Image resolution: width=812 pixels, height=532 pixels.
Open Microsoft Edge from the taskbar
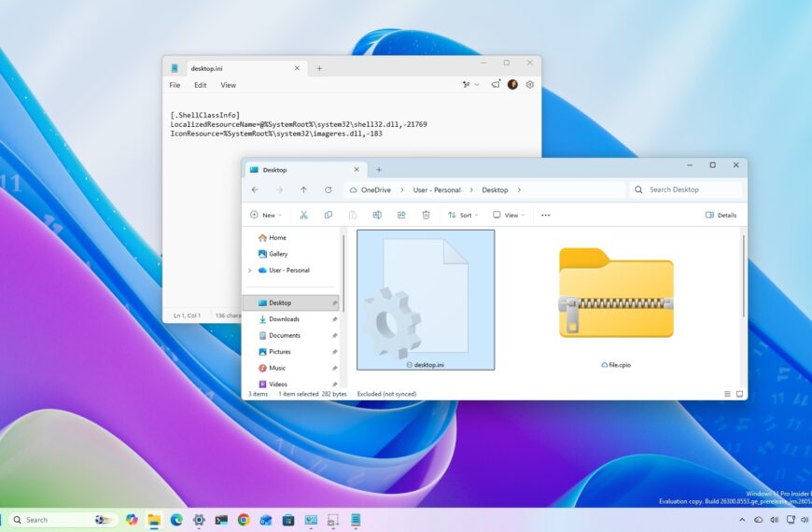[176, 520]
